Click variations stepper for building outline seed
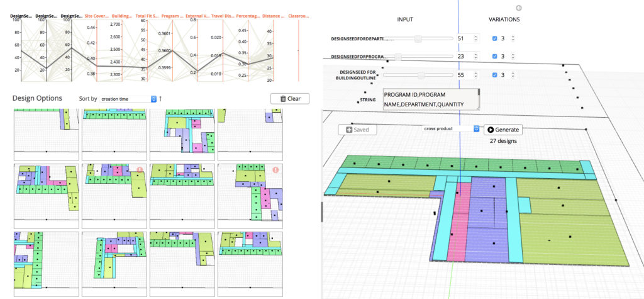644x299 pixels. point(513,76)
